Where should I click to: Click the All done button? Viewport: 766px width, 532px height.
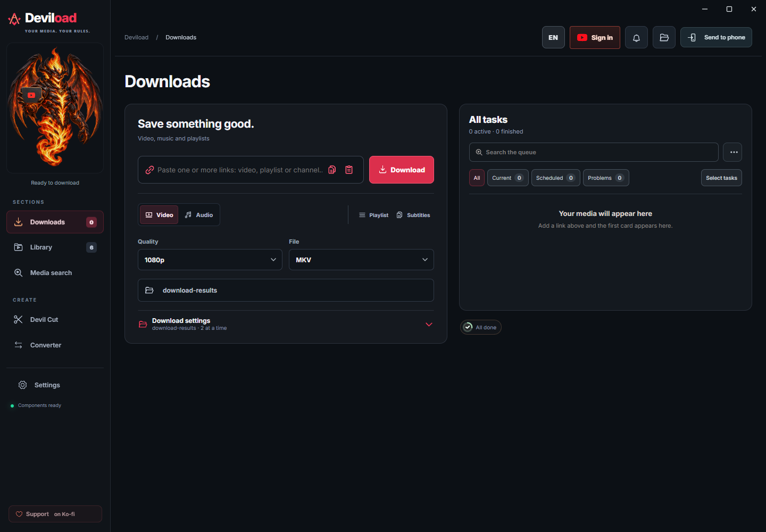click(x=481, y=327)
